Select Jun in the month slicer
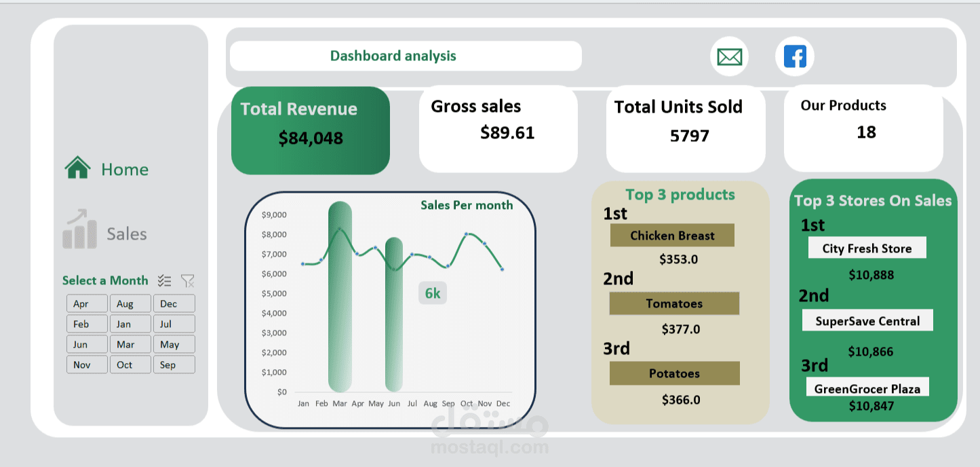This screenshot has width=980, height=467. tap(87, 344)
